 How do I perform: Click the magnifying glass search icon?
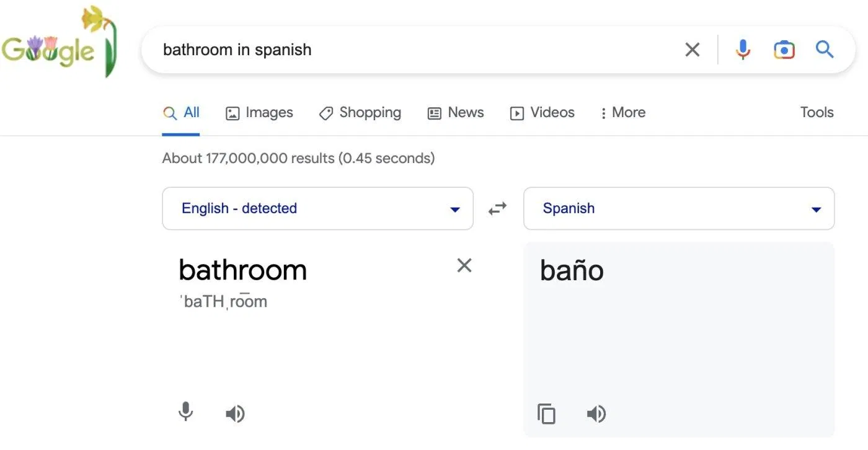click(x=825, y=49)
